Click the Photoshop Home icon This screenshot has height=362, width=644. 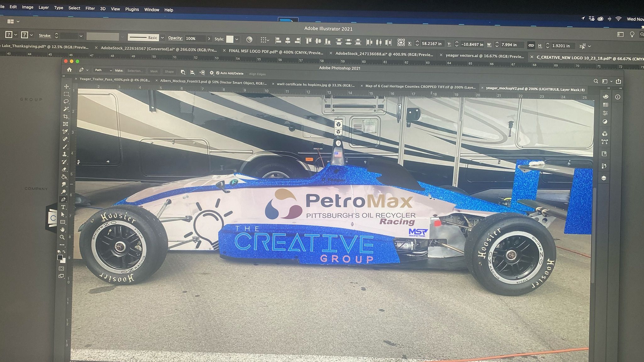click(69, 70)
